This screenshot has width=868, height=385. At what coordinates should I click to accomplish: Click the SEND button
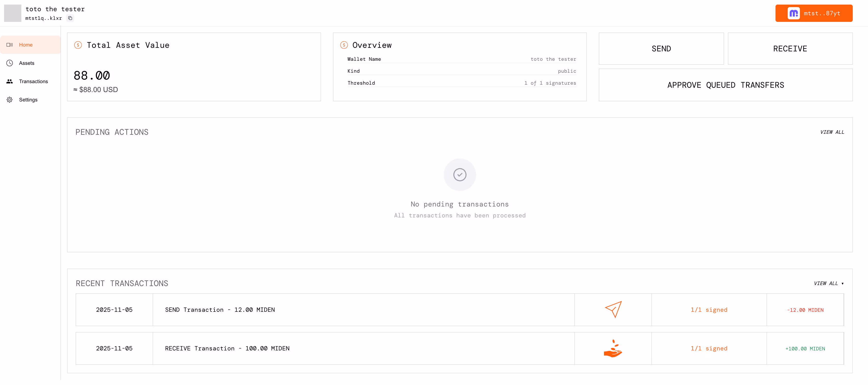(x=661, y=49)
